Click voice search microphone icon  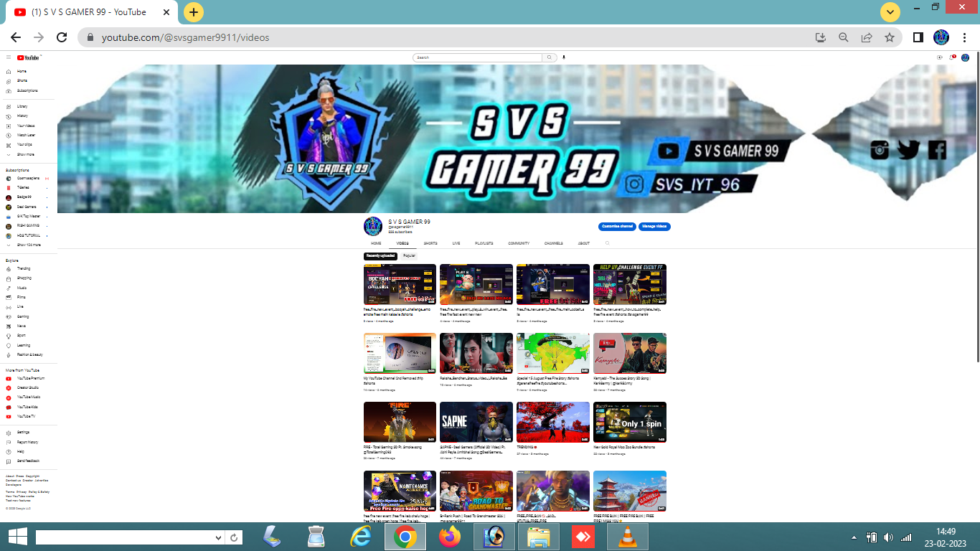tap(564, 57)
